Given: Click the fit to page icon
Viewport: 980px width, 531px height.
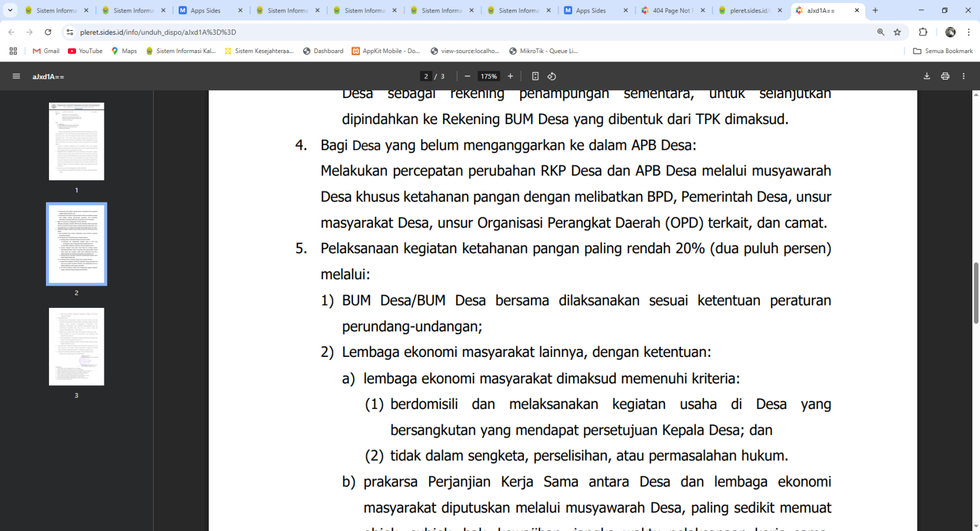Looking at the screenshot, I should (x=535, y=76).
